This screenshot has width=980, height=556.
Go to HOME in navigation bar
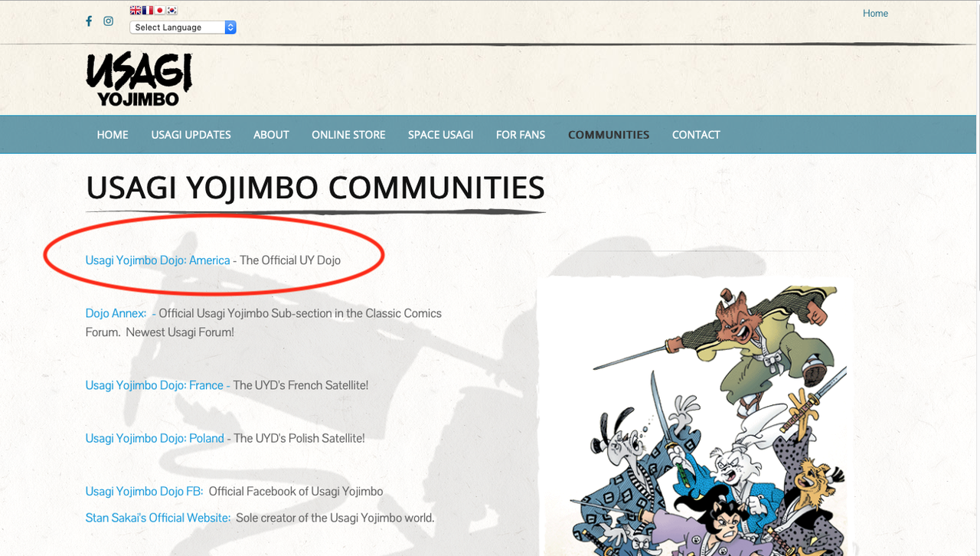pyautogui.click(x=113, y=135)
